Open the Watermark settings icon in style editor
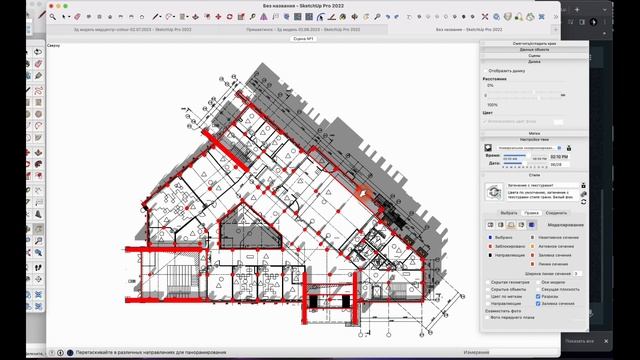The image size is (640, 360). click(521, 224)
